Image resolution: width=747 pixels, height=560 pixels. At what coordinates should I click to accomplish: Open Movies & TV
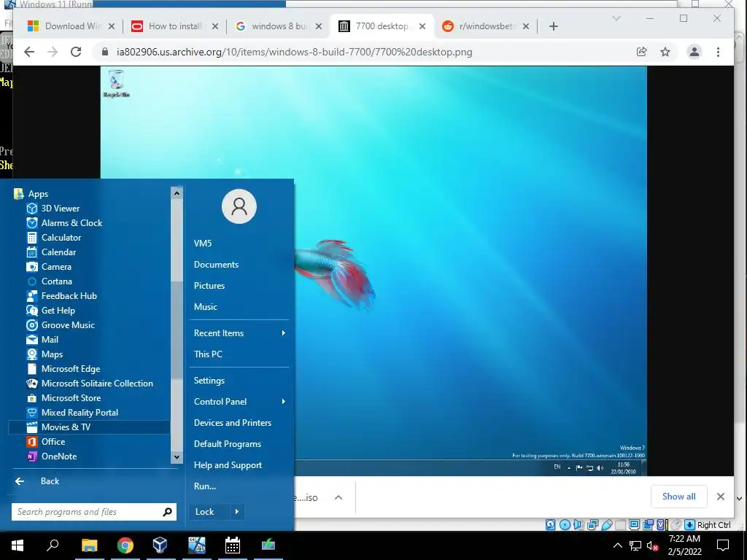pyautogui.click(x=89, y=427)
